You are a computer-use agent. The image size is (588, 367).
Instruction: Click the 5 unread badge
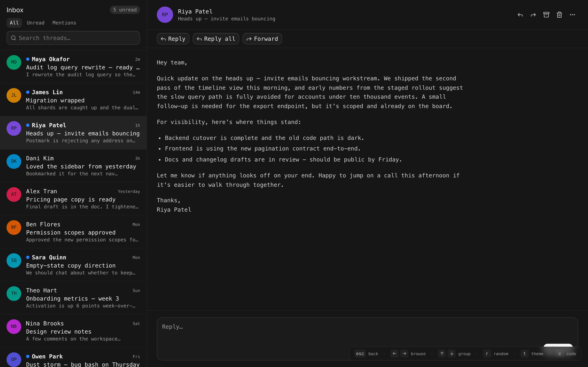125,10
